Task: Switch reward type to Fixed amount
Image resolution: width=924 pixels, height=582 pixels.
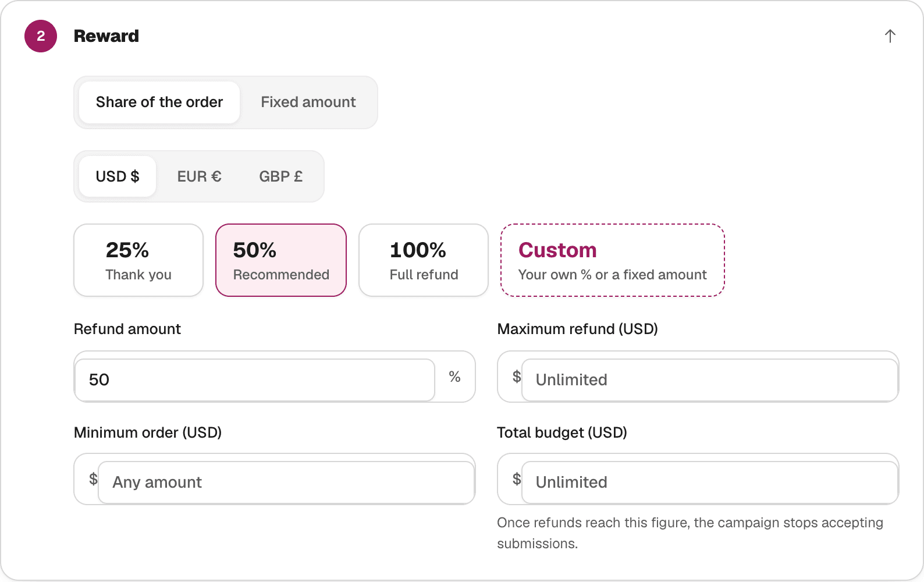Action: tap(308, 102)
